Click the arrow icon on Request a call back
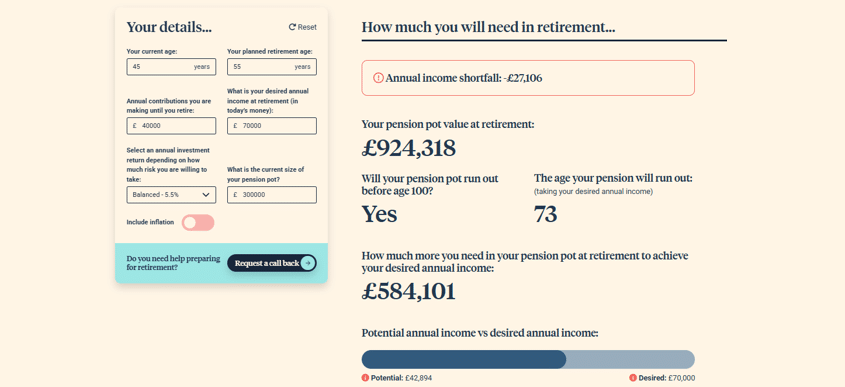 pyautogui.click(x=307, y=263)
